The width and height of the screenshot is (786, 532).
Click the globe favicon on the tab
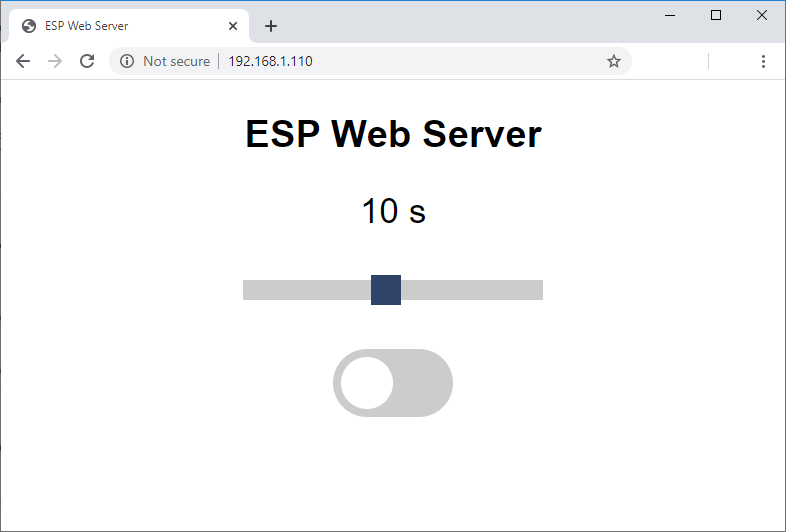pyautogui.click(x=29, y=26)
